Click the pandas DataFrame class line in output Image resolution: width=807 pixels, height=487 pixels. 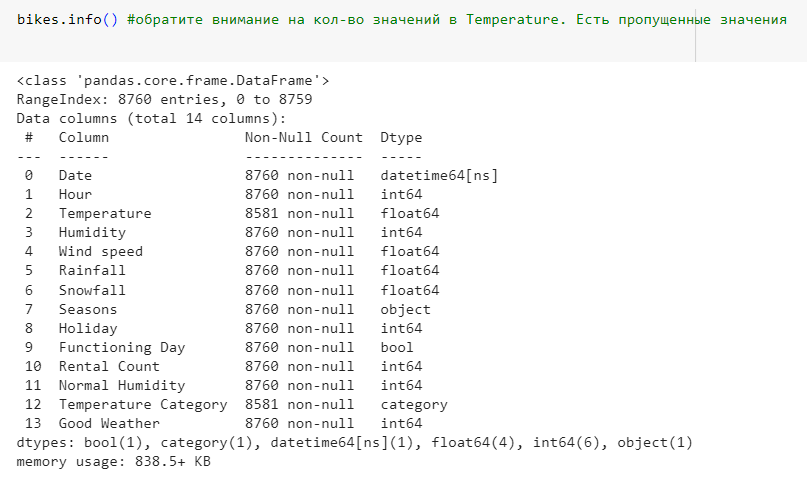(x=172, y=80)
